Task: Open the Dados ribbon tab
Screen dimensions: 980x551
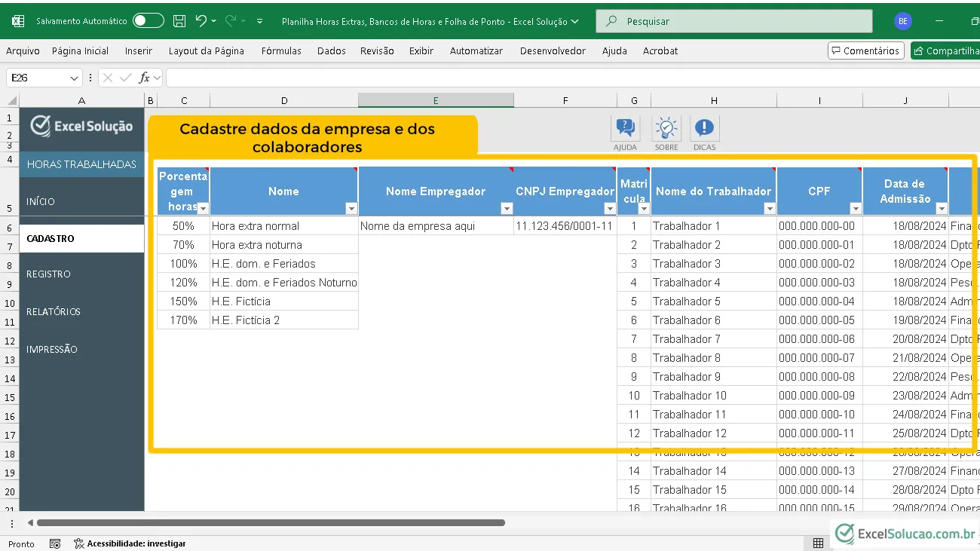Action: coord(331,51)
